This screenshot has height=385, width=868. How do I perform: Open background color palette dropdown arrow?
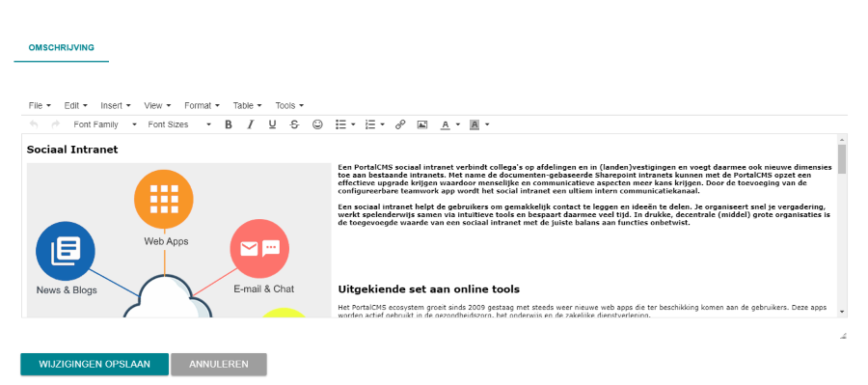(x=487, y=124)
